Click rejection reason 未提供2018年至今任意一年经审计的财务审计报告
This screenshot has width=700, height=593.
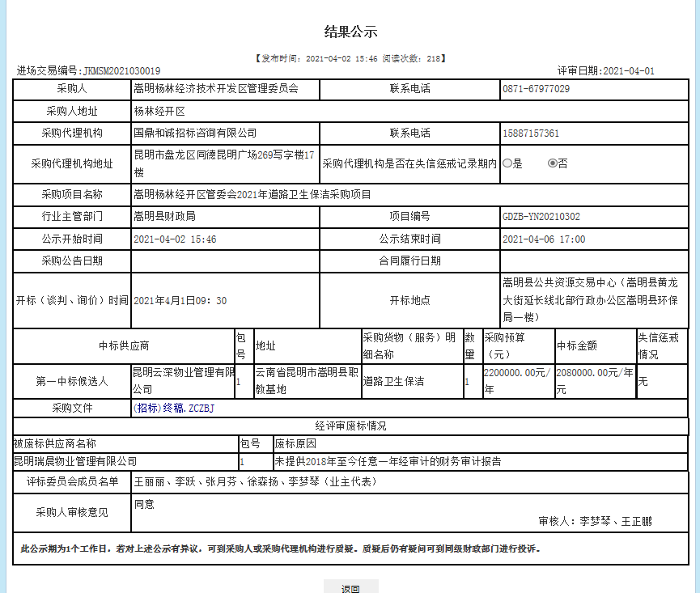388,461
